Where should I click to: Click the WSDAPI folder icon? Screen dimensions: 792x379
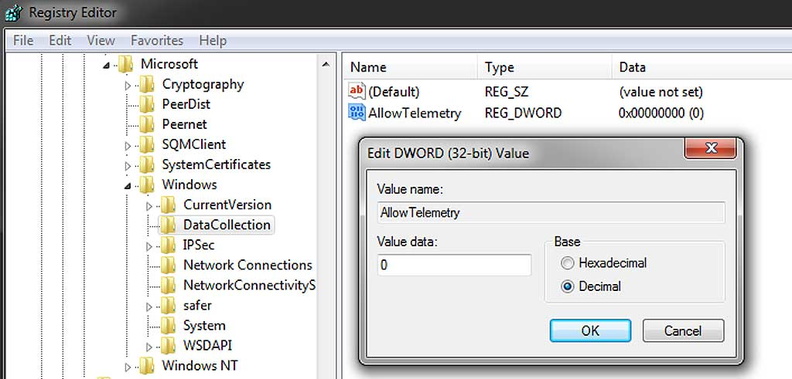[168, 346]
